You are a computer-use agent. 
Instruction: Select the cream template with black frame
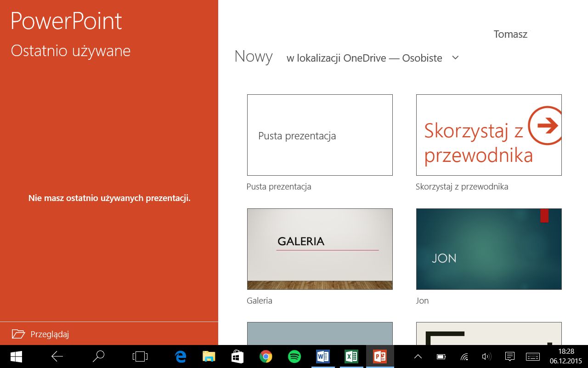click(x=489, y=333)
